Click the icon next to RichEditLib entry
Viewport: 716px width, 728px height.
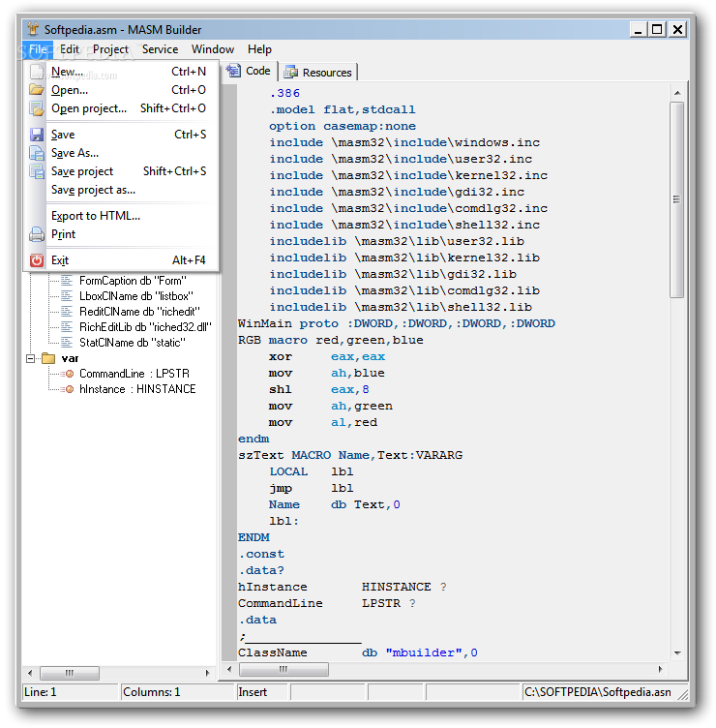pos(67,327)
